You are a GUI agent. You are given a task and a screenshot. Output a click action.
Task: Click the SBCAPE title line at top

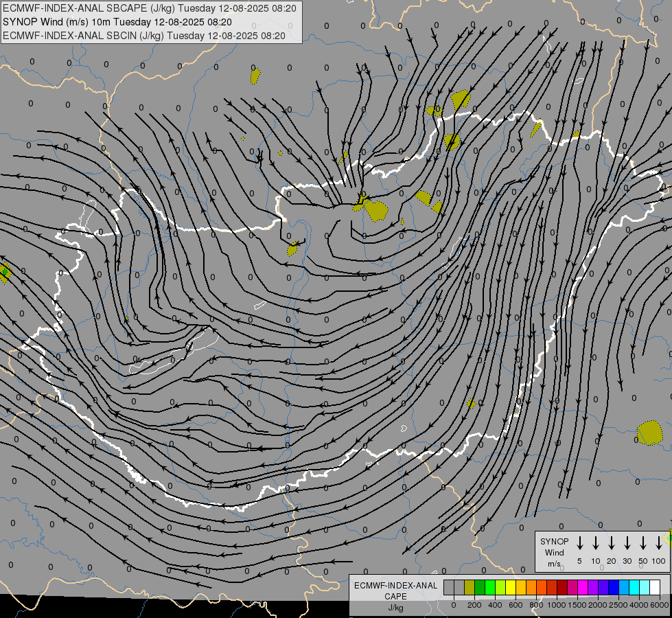(x=150, y=8)
